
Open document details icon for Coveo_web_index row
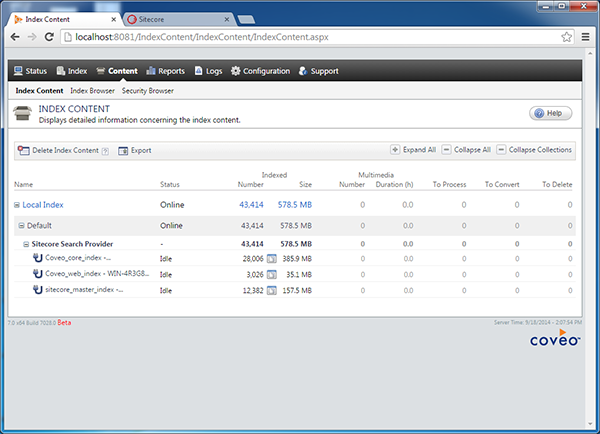272,274
